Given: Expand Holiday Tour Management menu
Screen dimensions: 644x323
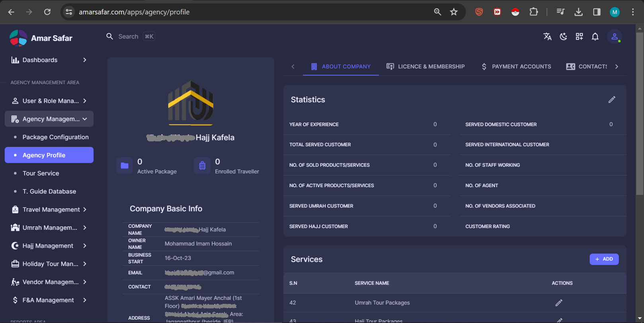Looking at the screenshot, I should tap(49, 264).
